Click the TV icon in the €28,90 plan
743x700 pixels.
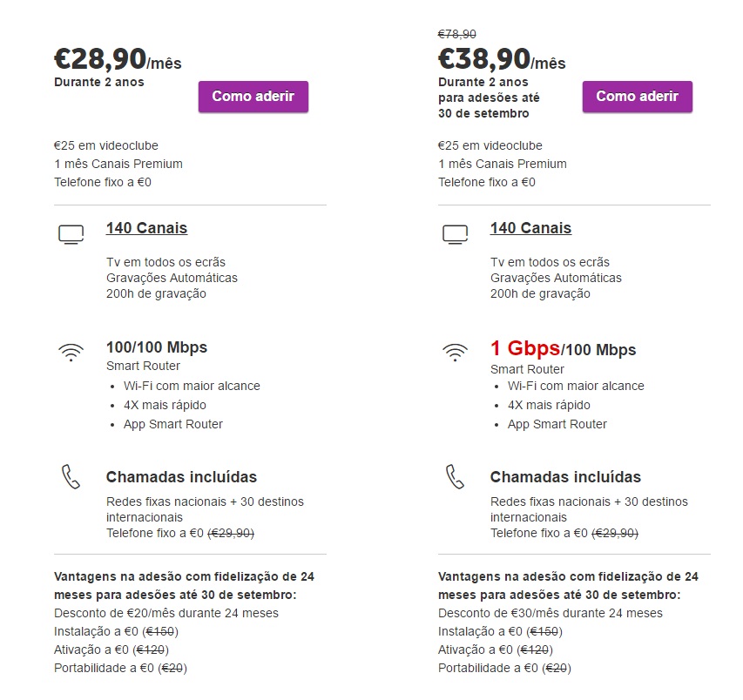pos(71,234)
